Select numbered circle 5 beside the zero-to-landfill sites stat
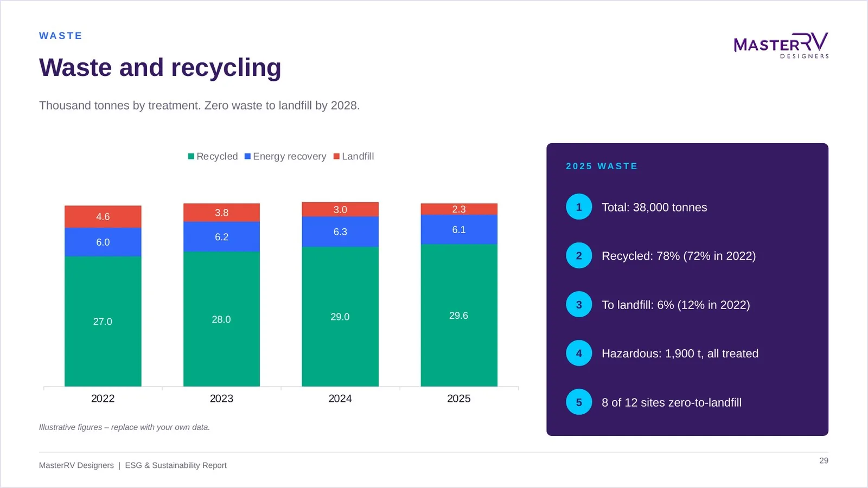The image size is (868, 488). 579,402
